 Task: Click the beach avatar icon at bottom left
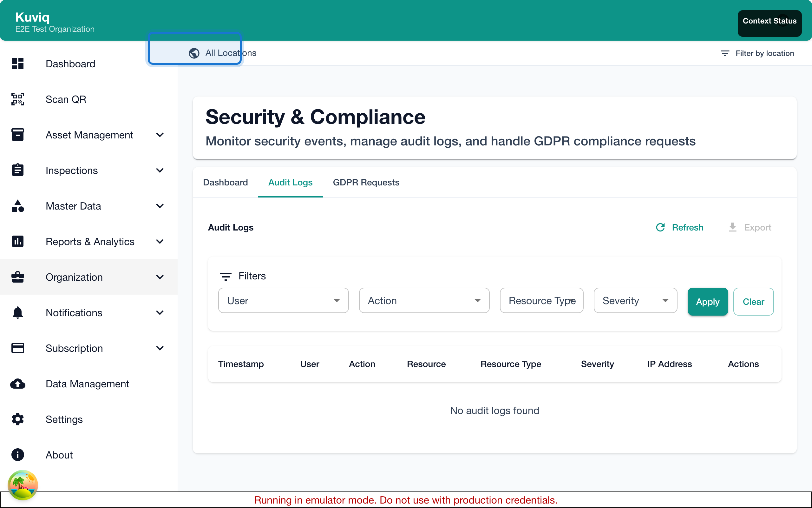(23, 485)
